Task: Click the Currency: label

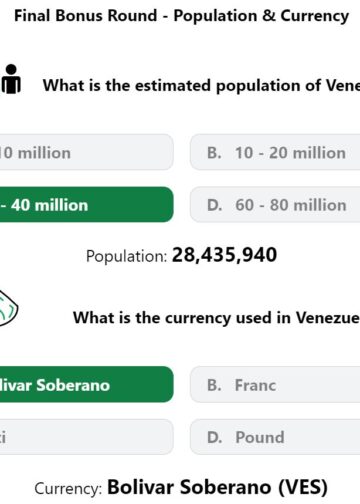Action: (x=68, y=489)
